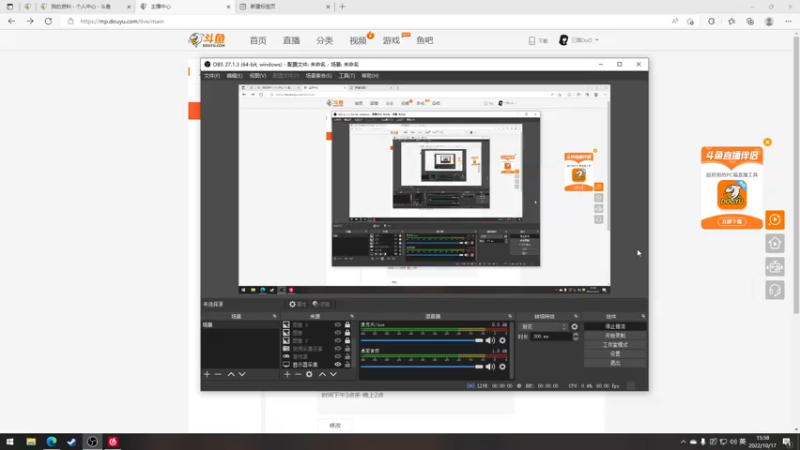This screenshot has height=450, width=800.
Task: Open 设置 from OBS Controls
Action: [615, 354]
